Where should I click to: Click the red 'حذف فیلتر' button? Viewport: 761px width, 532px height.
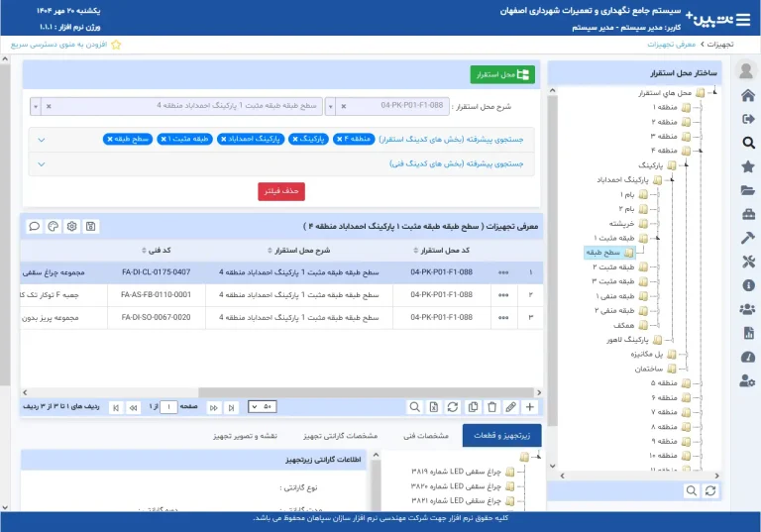click(x=281, y=191)
